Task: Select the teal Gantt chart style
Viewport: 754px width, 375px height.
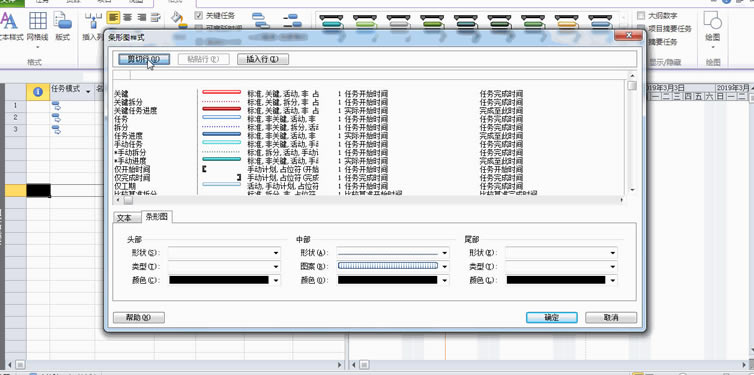Action: click(x=331, y=22)
